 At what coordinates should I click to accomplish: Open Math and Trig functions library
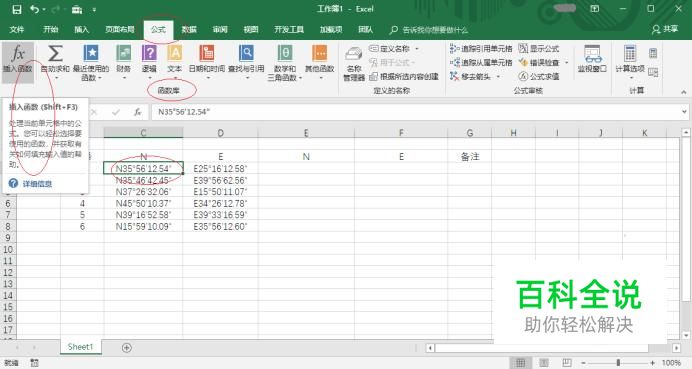point(285,62)
